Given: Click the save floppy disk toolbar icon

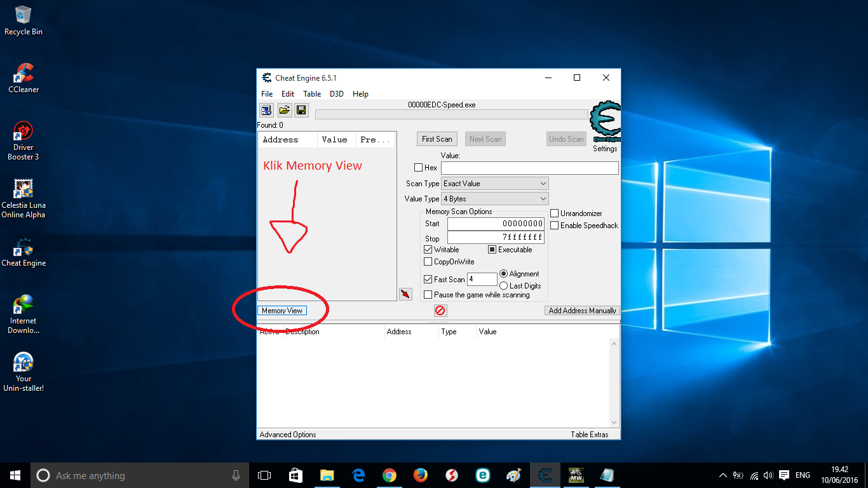Looking at the screenshot, I should tap(301, 111).
